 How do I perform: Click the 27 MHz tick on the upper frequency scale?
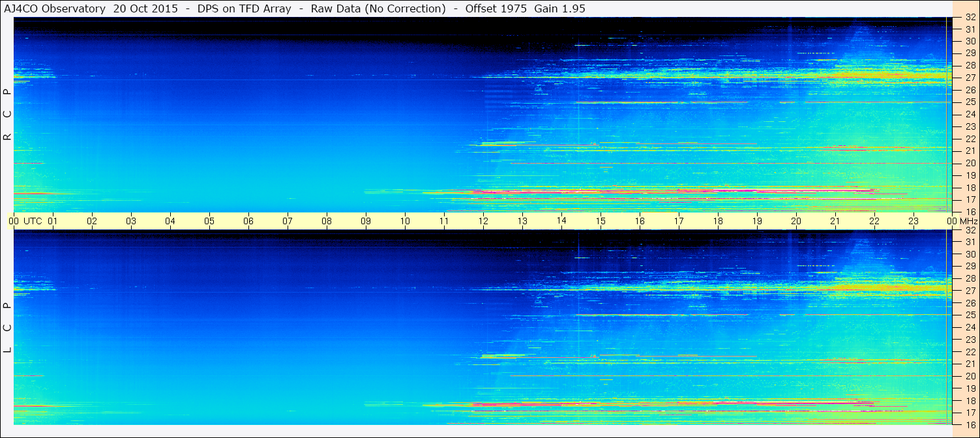click(970, 78)
